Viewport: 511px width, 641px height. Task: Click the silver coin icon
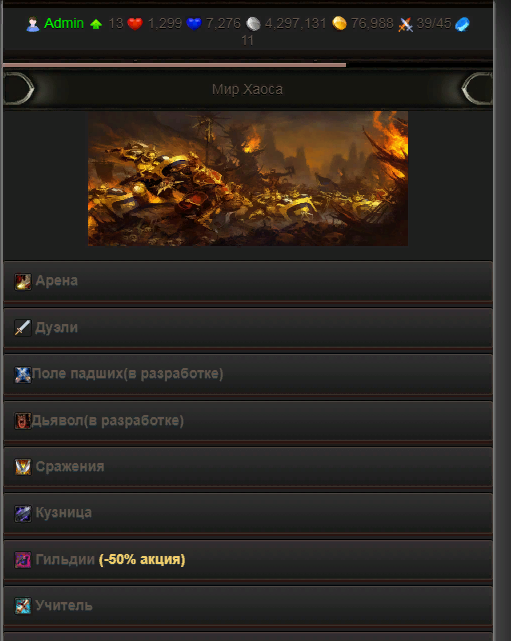tap(253, 24)
